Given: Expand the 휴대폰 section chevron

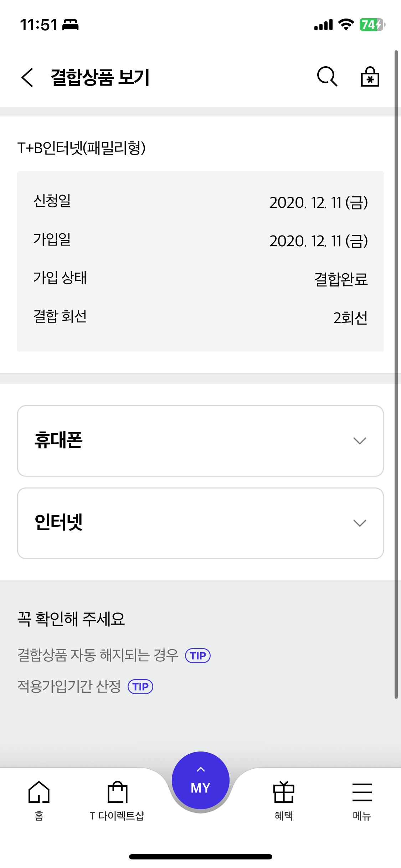Looking at the screenshot, I should (x=360, y=441).
